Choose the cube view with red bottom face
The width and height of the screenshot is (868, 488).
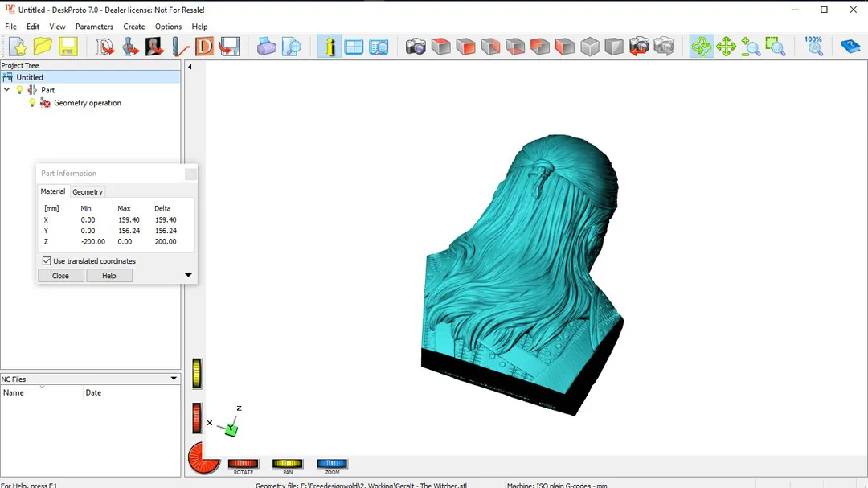click(x=515, y=47)
